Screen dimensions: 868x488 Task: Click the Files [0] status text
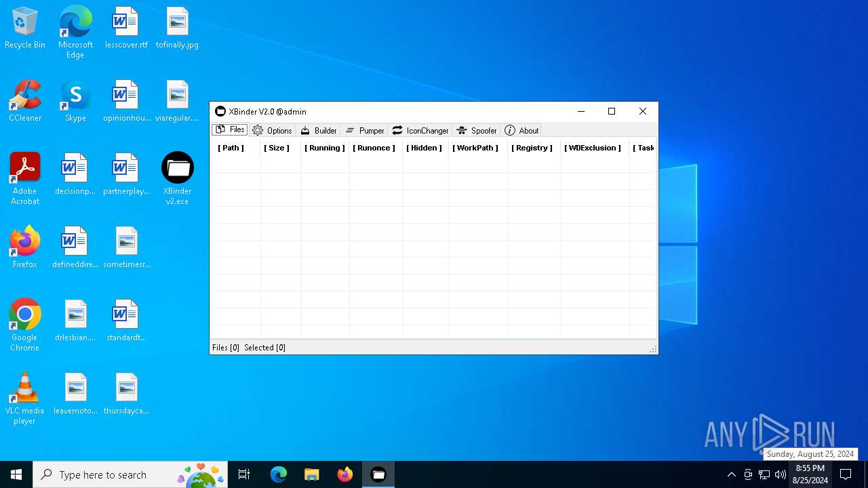[x=226, y=348]
